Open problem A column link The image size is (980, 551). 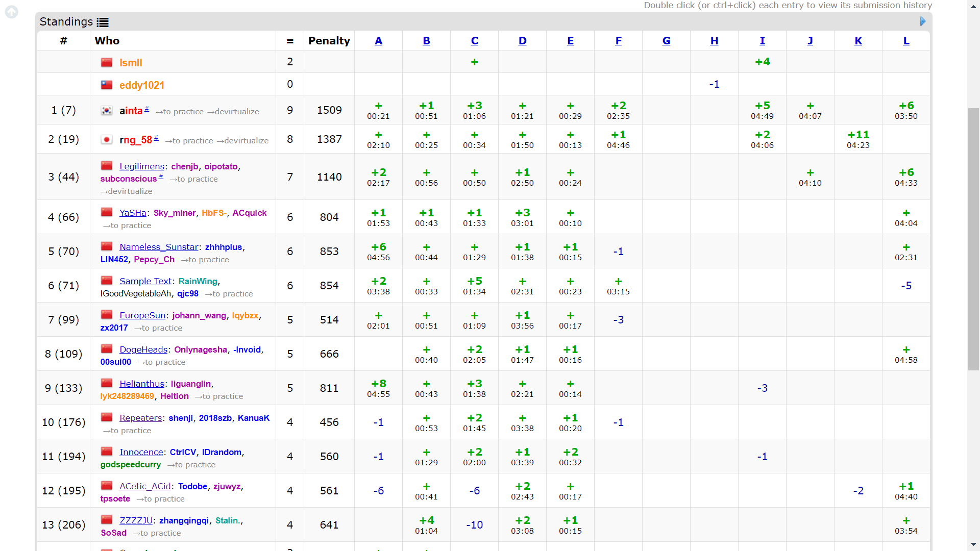pos(378,41)
